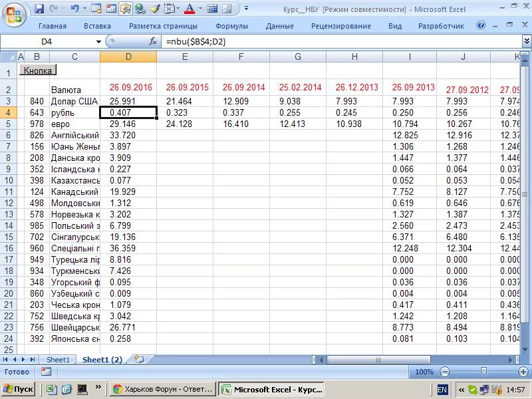Open the Формулы ribbon tab
This screenshot has height=399, width=532.
click(231, 26)
